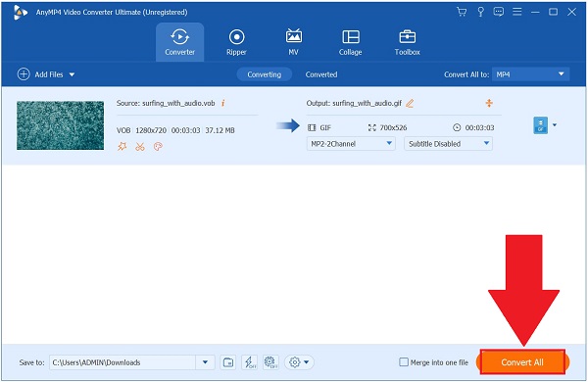Maximize the AnyMP4 window
The width and height of the screenshot is (588, 382).
pos(553,12)
